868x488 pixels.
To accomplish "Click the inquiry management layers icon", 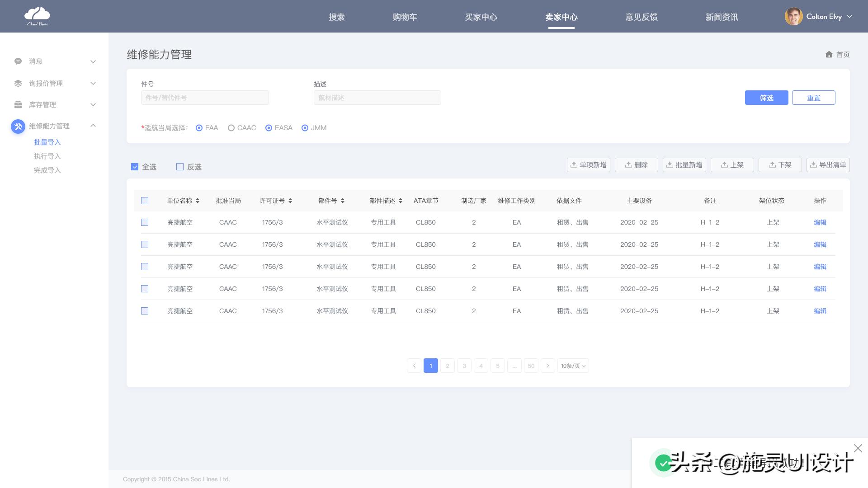I will point(18,83).
